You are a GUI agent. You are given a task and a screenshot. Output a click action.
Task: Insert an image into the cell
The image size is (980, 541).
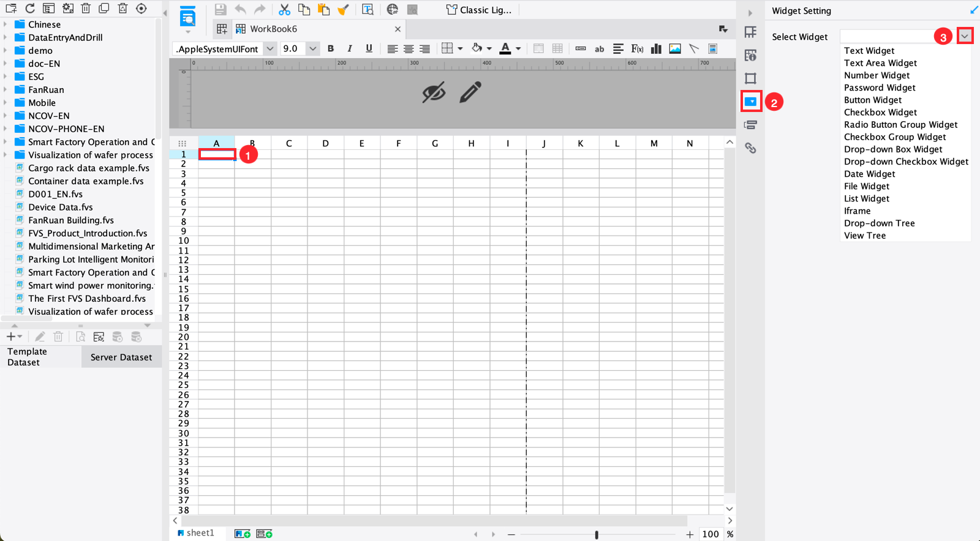[x=675, y=49]
